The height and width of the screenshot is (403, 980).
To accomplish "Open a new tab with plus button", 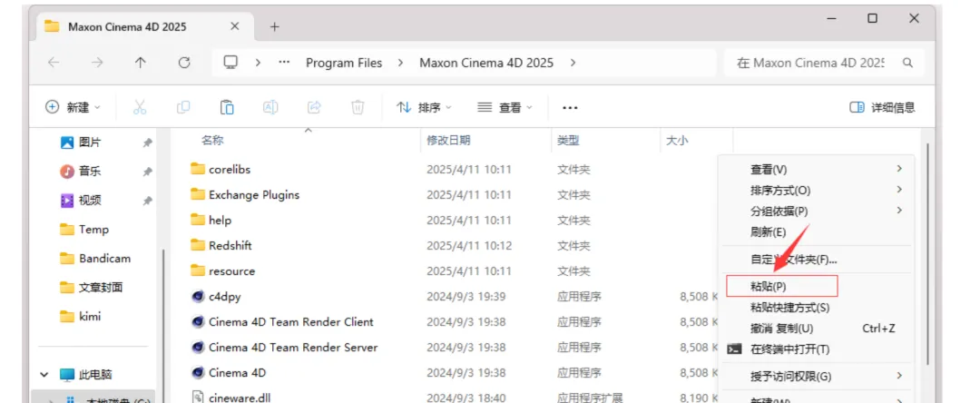I will pyautogui.click(x=274, y=27).
